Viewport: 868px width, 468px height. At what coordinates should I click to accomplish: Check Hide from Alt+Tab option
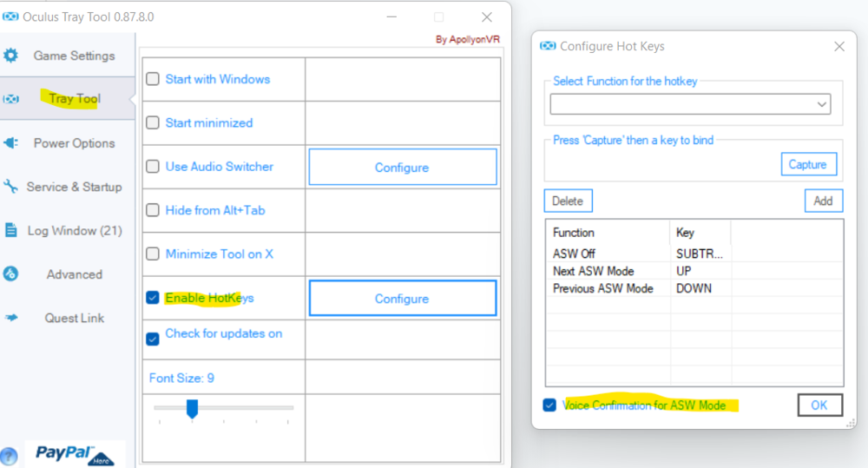tap(153, 210)
